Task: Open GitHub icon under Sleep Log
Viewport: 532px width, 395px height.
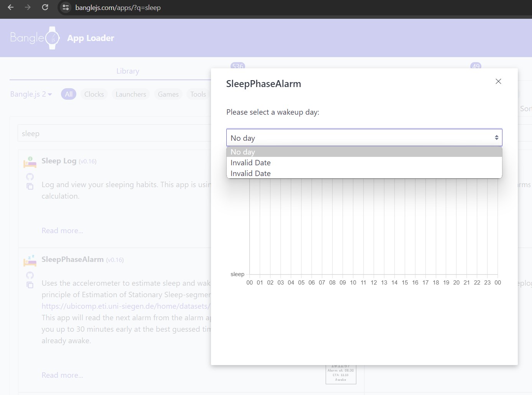Action: pyautogui.click(x=30, y=177)
